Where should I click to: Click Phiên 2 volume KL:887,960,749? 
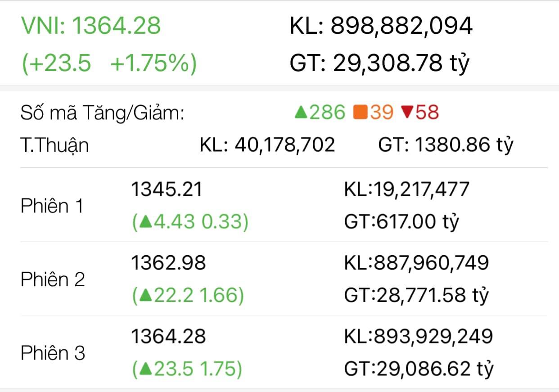pos(416,263)
